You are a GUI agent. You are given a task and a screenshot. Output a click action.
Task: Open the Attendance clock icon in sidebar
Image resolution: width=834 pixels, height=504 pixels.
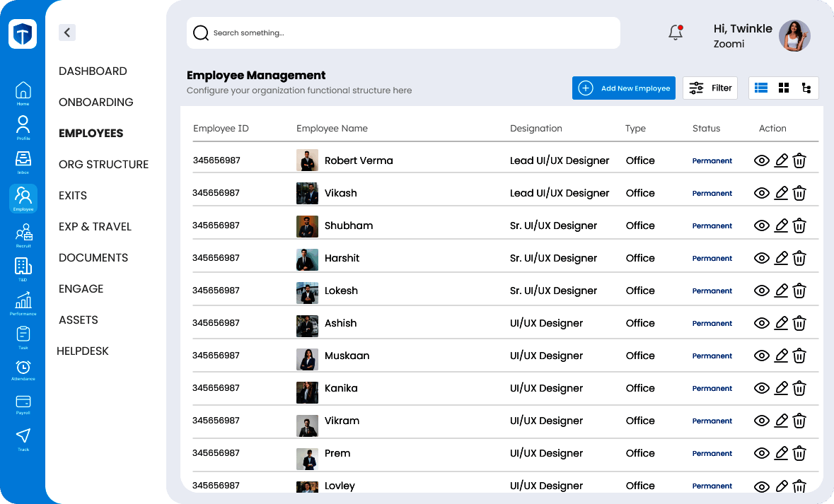(x=23, y=368)
